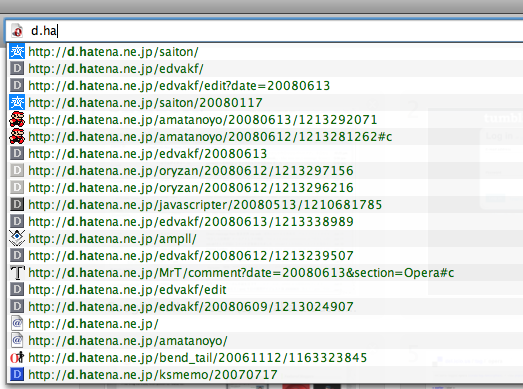Choose suggestion edvakf/20080609/1213024907

click(x=265, y=307)
